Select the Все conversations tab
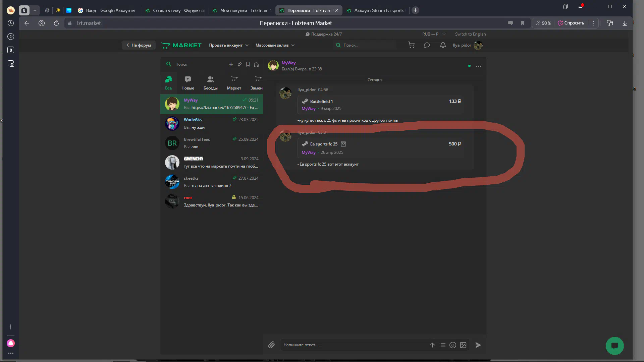 [x=168, y=83]
